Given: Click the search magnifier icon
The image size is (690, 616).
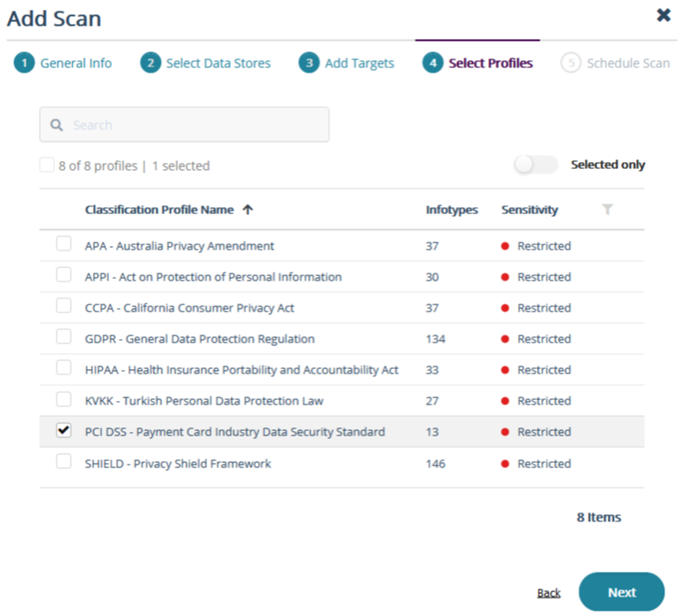Looking at the screenshot, I should (x=57, y=126).
